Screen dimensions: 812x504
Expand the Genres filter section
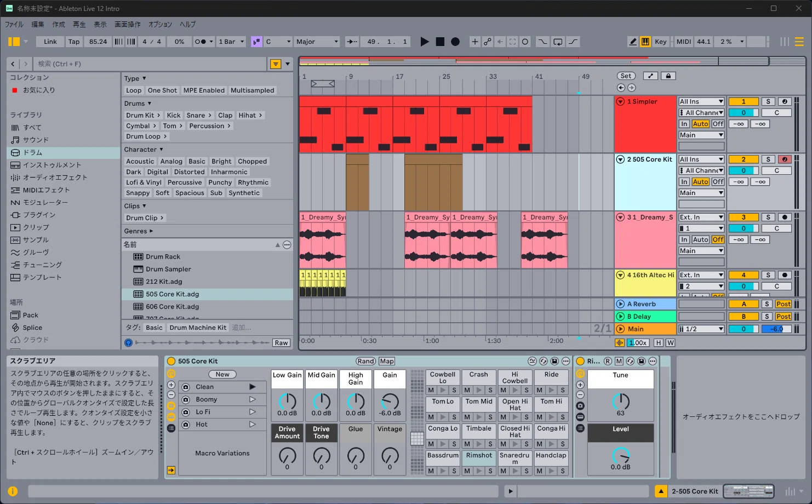[139, 231]
